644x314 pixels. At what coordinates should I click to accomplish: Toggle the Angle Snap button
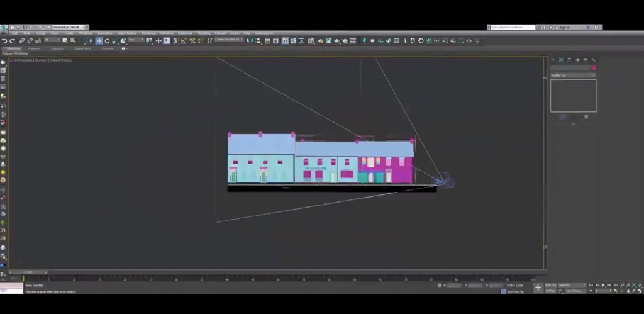(x=184, y=41)
